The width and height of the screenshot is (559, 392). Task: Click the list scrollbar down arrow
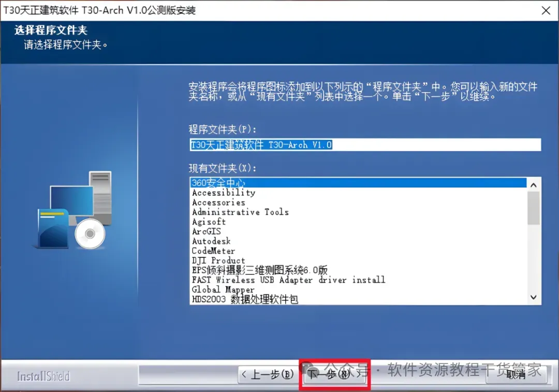[x=533, y=297]
